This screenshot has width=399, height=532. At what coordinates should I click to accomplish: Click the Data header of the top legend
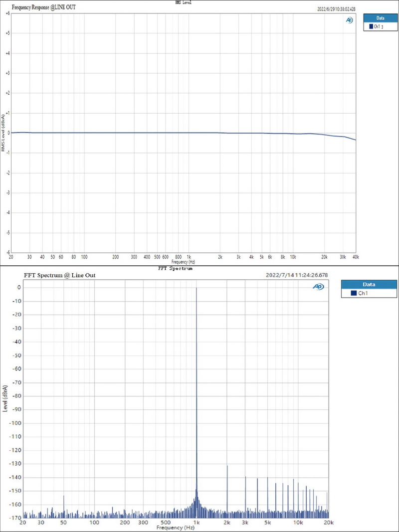pos(381,18)
